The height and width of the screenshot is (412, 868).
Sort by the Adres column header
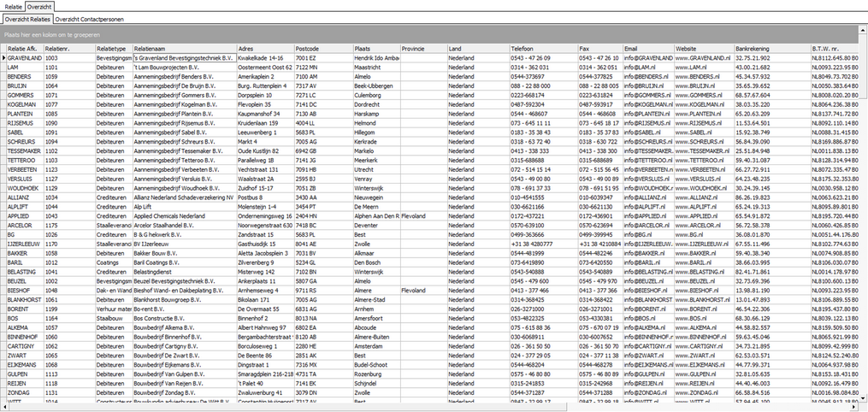(x=265, y=49)
